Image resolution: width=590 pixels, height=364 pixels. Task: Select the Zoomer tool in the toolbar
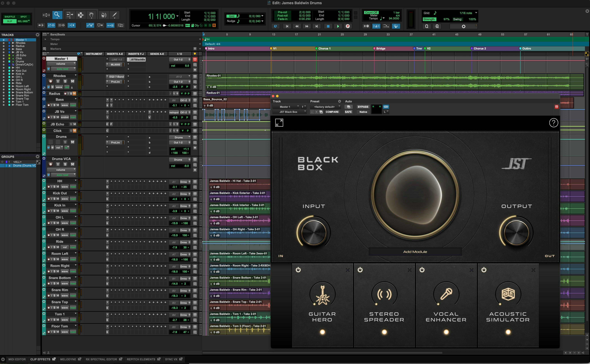pyautogui.click(x=57, y=15)
